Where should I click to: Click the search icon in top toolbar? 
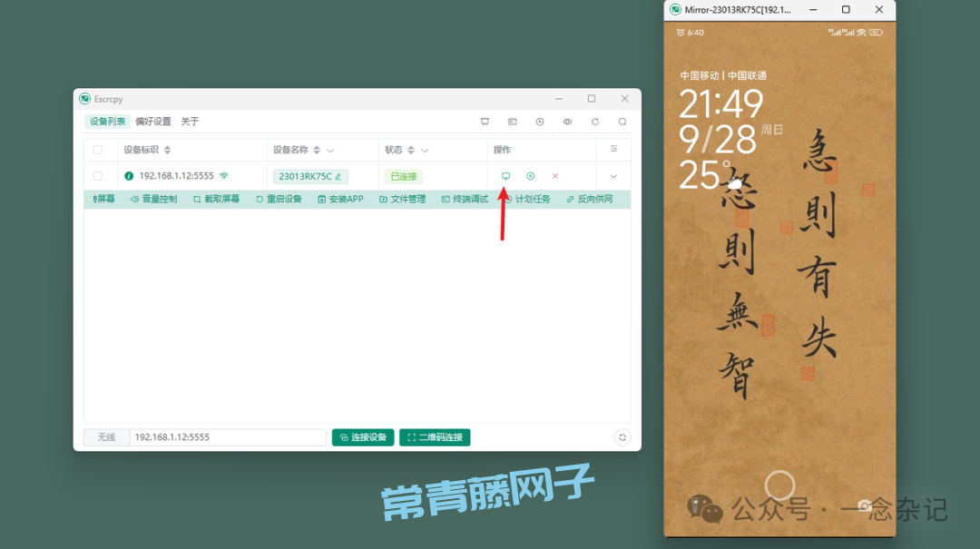tap(622, 122)
